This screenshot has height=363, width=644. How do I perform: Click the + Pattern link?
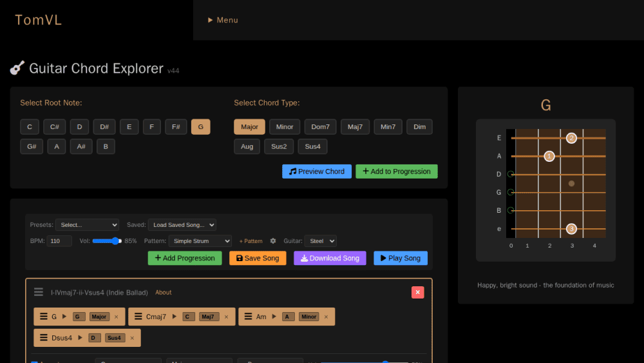click(251, 241)
